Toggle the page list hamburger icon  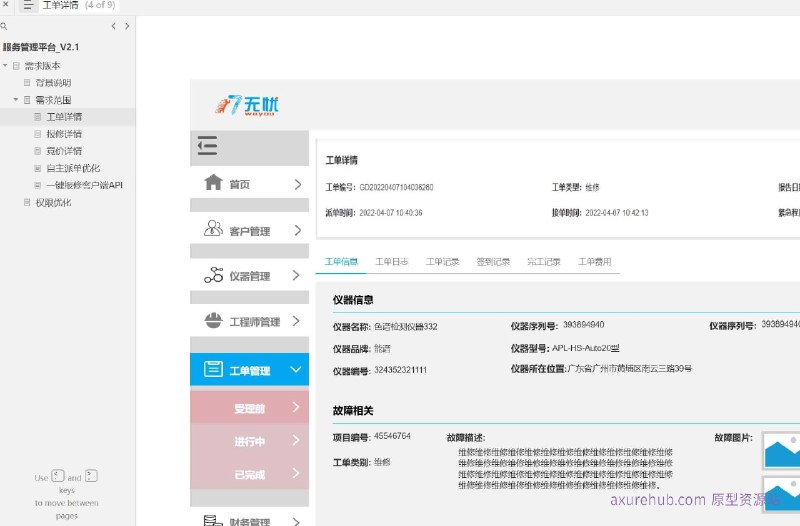tap(28, 6)
